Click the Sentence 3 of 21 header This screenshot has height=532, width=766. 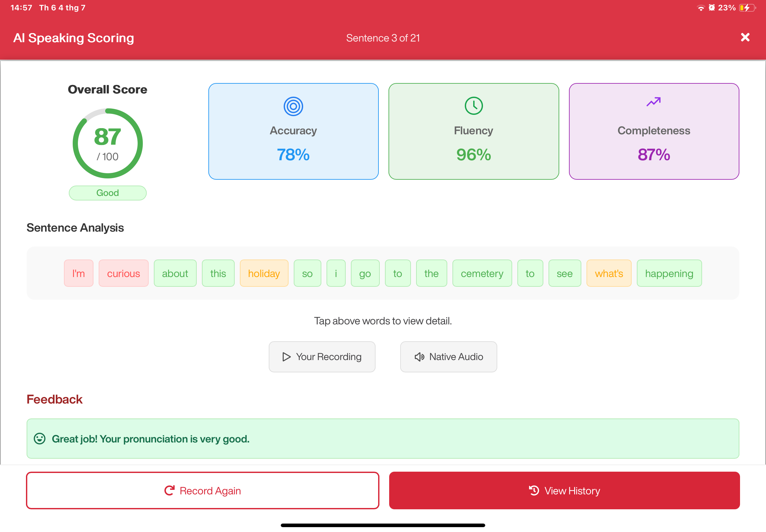pyautogui.click(x=383, y=38)
